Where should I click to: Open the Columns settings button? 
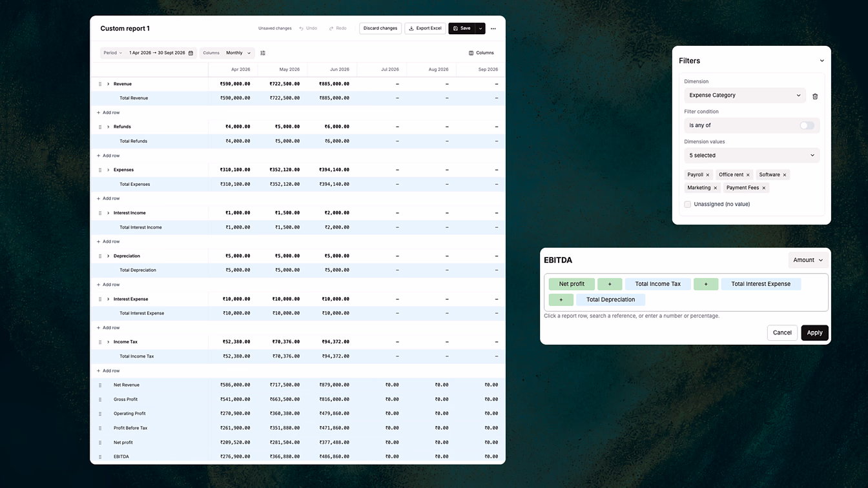pos(481,53)
